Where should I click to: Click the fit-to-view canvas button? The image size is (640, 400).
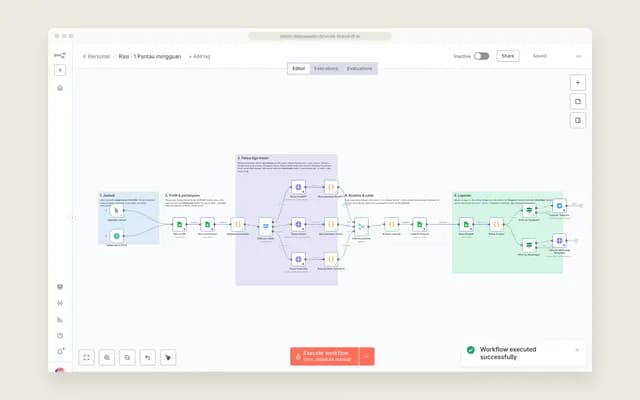pos(87,358)
